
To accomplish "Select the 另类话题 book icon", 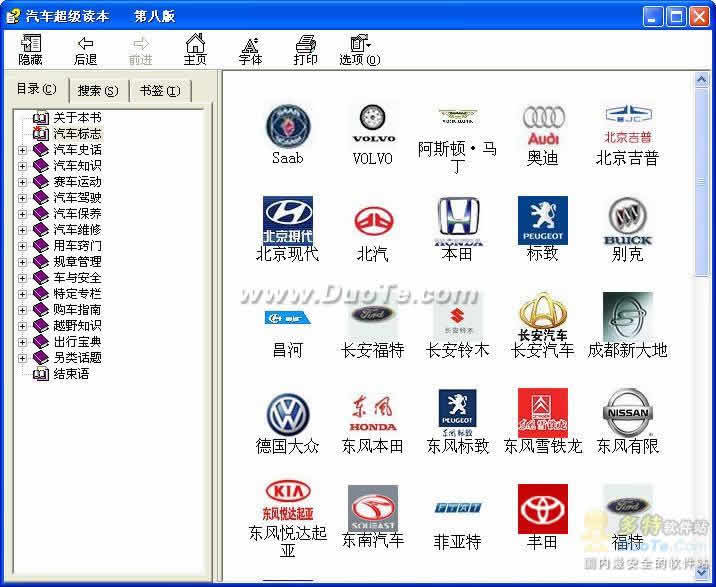I will pyautogui.click(x=41, y=358).
